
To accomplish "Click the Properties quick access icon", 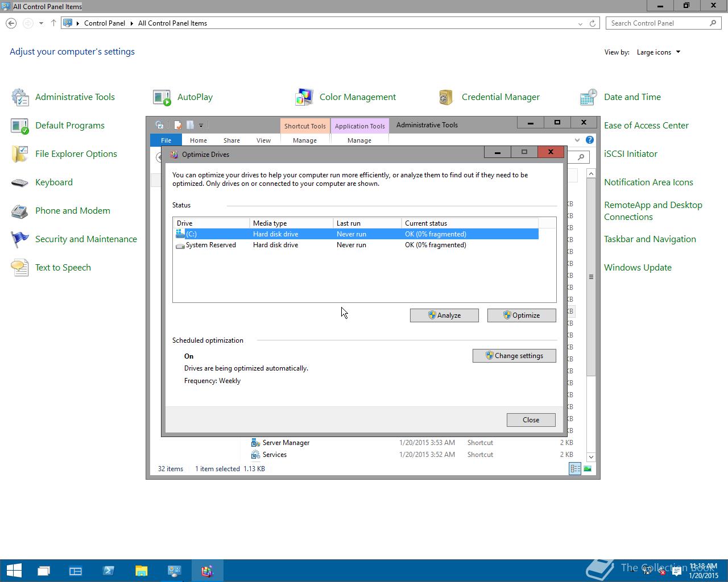I will click(178, 125).
